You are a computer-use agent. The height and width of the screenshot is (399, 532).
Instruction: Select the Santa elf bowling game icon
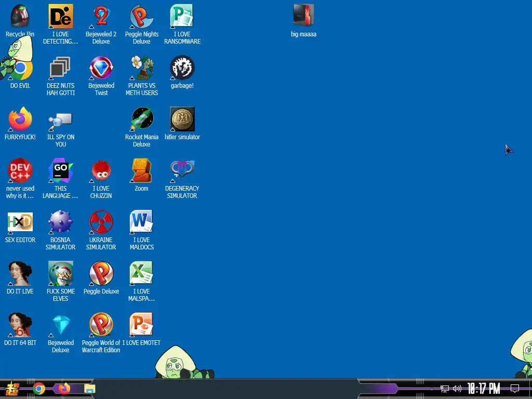pos(60,273)
